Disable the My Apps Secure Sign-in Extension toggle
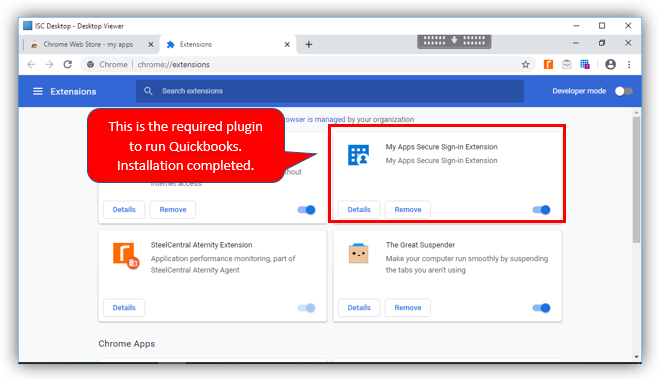Image resolution: width=658 pixels, height=380 pixels. [x=541, y=210]
